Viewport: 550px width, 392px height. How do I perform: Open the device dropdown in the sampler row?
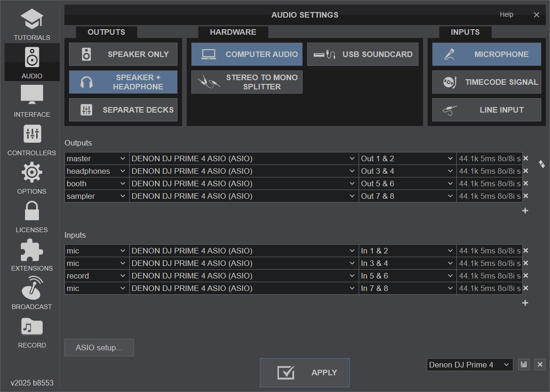244,196
